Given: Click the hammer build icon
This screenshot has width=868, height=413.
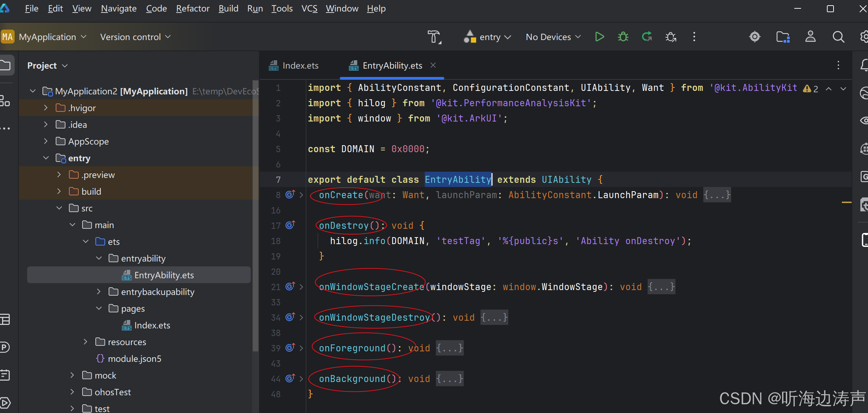Looking at the screenshot, I should click(434, 37).
